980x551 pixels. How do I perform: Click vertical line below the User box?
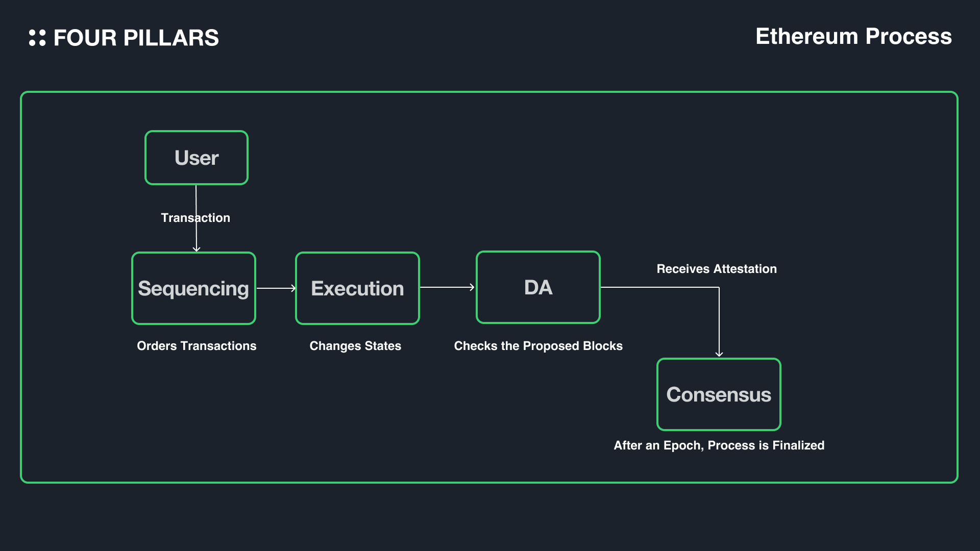click(x=196, y=198)
